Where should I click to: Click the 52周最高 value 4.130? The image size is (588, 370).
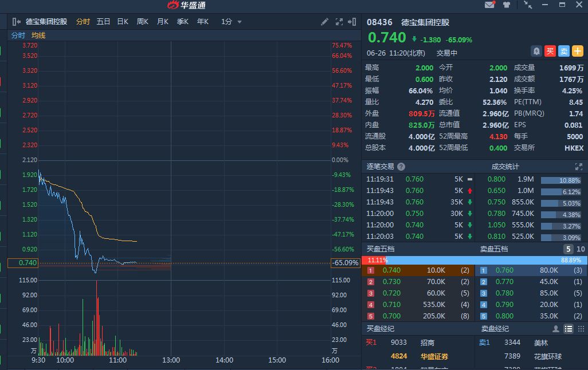click(499, 136)
